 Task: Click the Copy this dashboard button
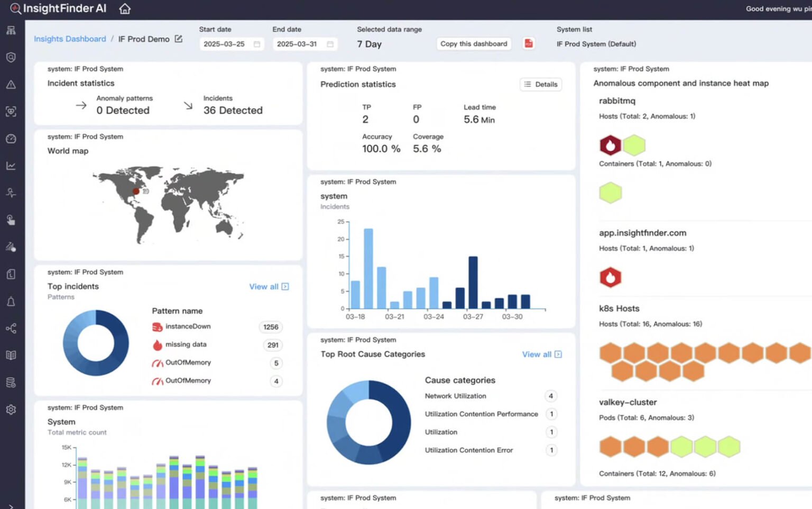click(x=474, y=43)
